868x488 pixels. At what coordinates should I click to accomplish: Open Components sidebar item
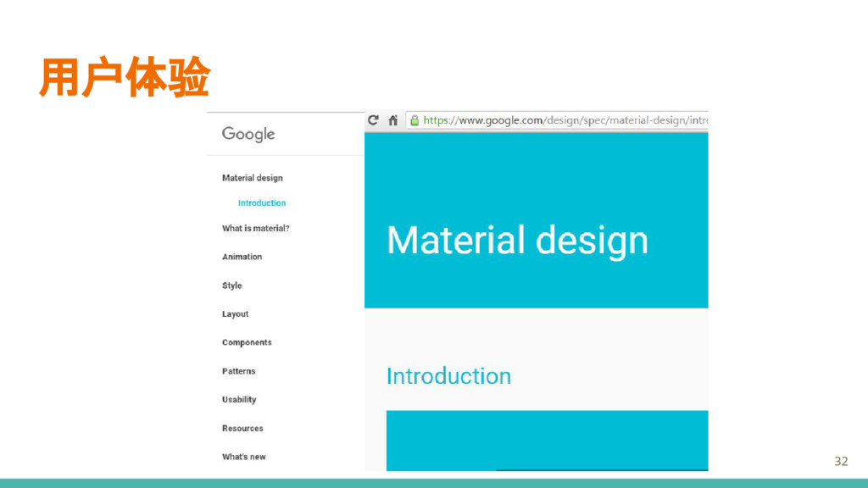click(x=247, y=342)
